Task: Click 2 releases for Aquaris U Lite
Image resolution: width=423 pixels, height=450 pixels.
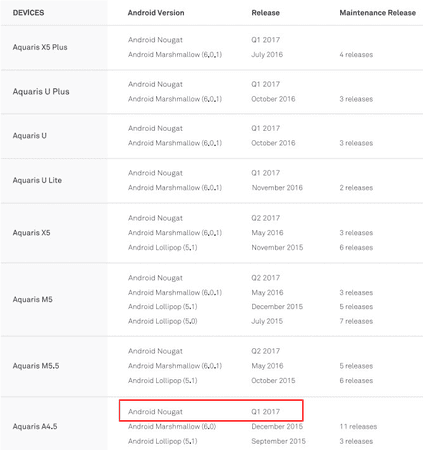Action: tap(356, 188)
